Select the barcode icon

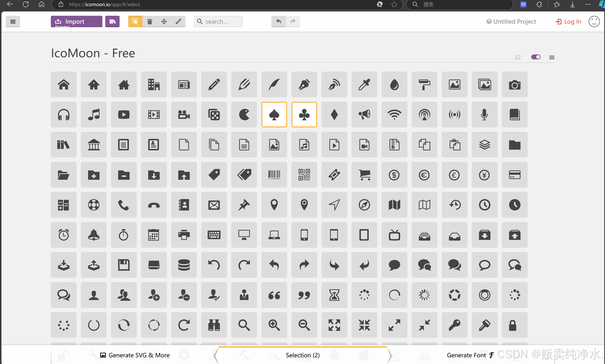(274, 175)
